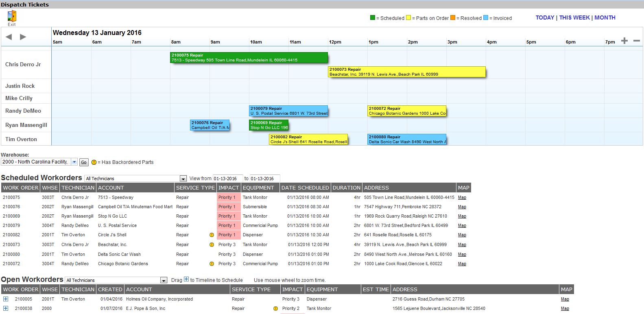This screenshot has height=314, width=644.
Task: Select ticket 2100076 Repair on timeline
Action: tap(210, 125)
